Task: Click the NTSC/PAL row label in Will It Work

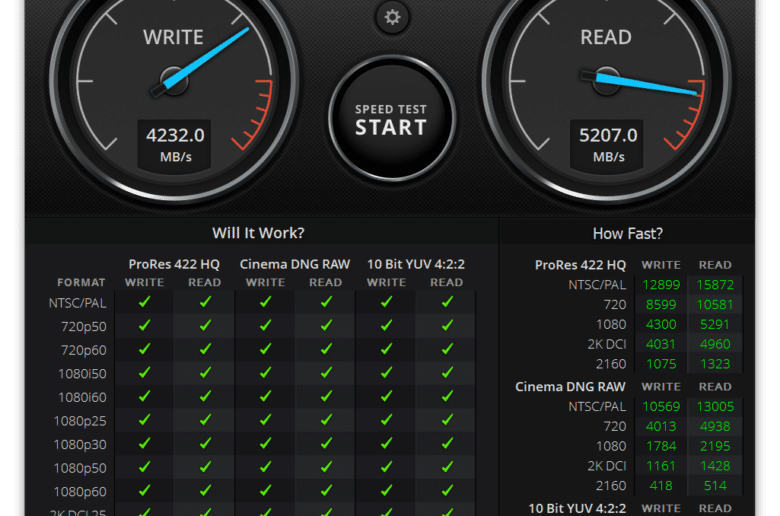Action: point(78,303)
